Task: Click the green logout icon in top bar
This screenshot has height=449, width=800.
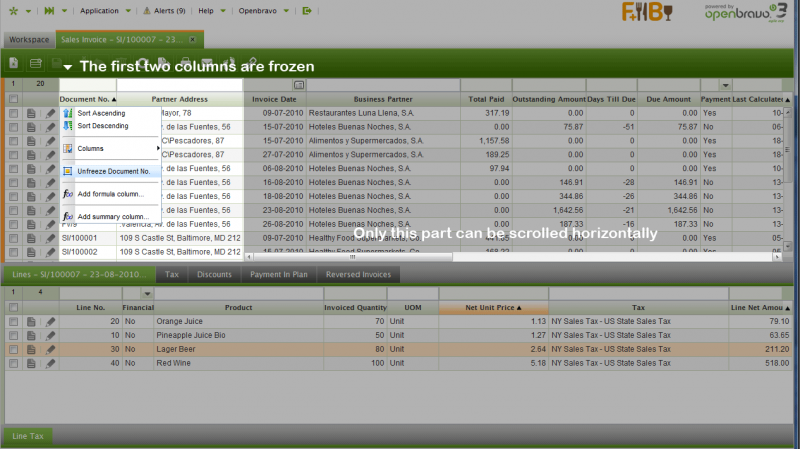Action: [307, 10]
